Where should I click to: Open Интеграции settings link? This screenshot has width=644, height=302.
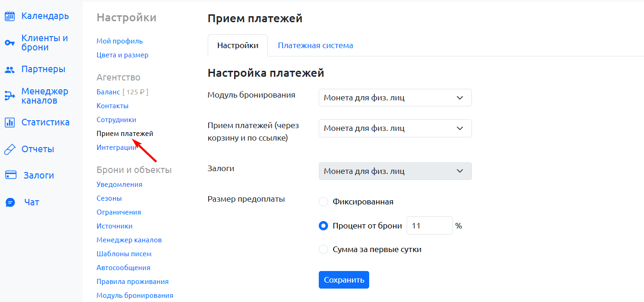(x=117, y=148)
